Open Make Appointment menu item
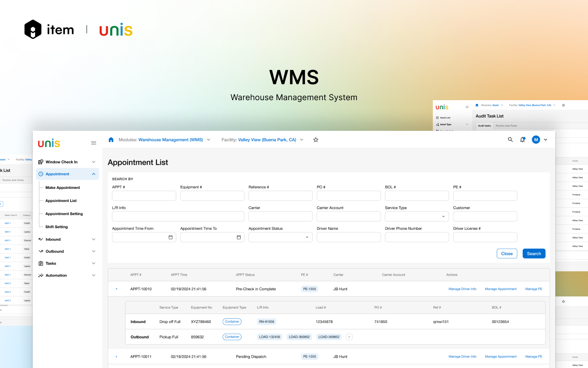The image size is (588, 368). [x=63, y=188]
